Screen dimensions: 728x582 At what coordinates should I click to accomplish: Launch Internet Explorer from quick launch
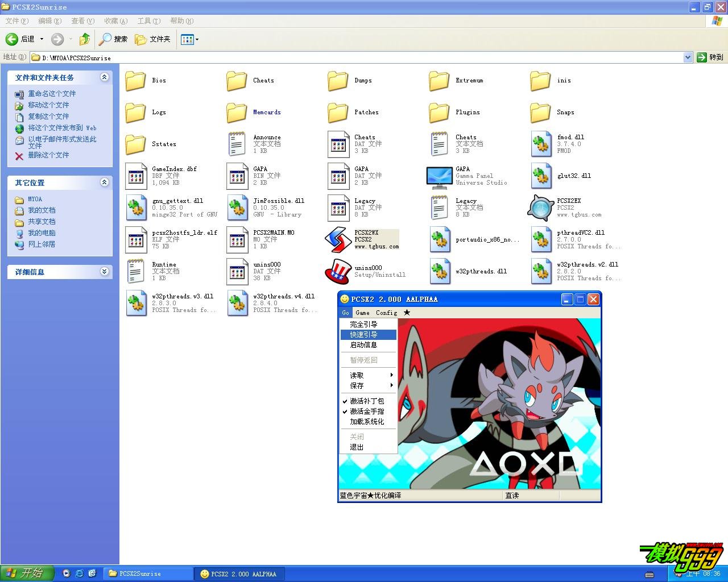(79, 573)
